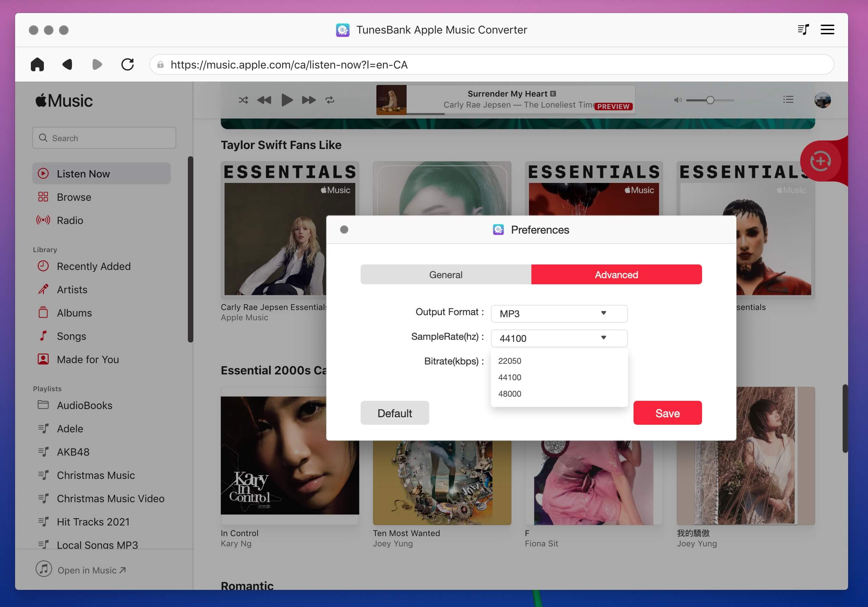The image size is (868, 607).
Task: Click the Fiona Sit artist link
Action: click(x=541, y=544)
